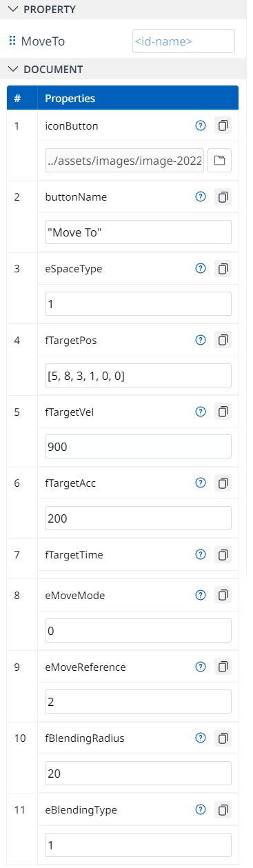Click the fTargetPos value field
The width and height of the screenshot is (253, 868).
138,375
